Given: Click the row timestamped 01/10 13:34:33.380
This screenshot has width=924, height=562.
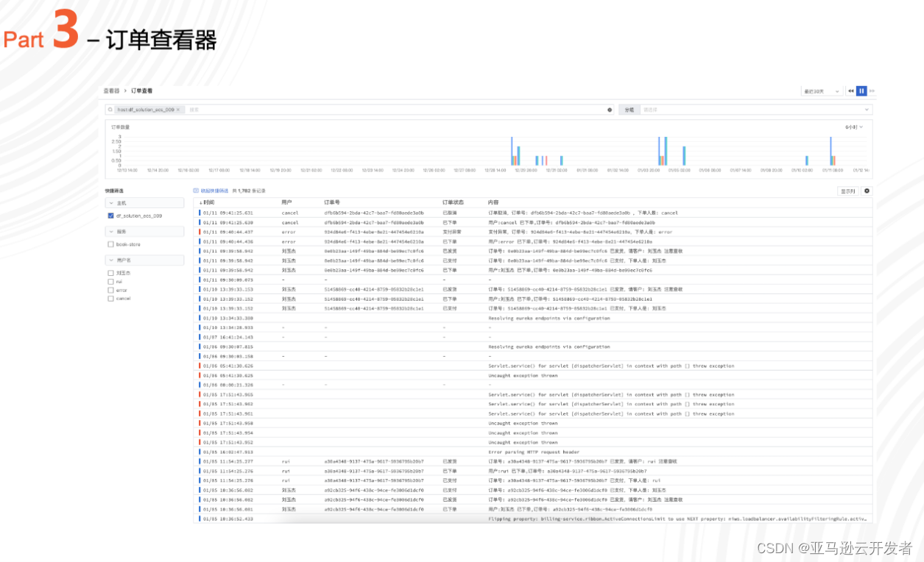Looking at the screenshot, I should click(x=533, y=318).
